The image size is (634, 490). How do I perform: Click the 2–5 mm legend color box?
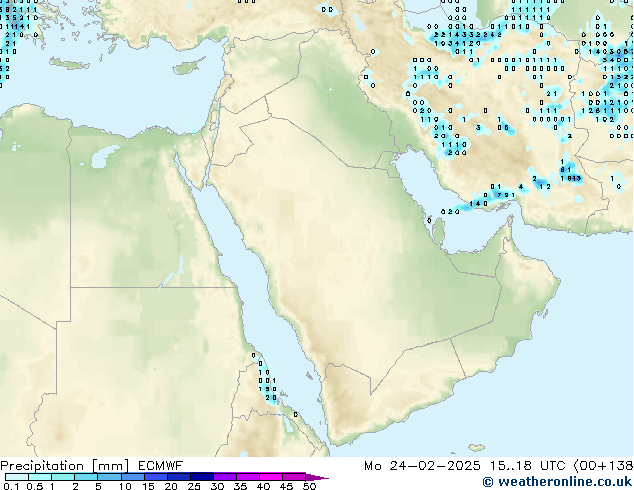coord(86,477)
